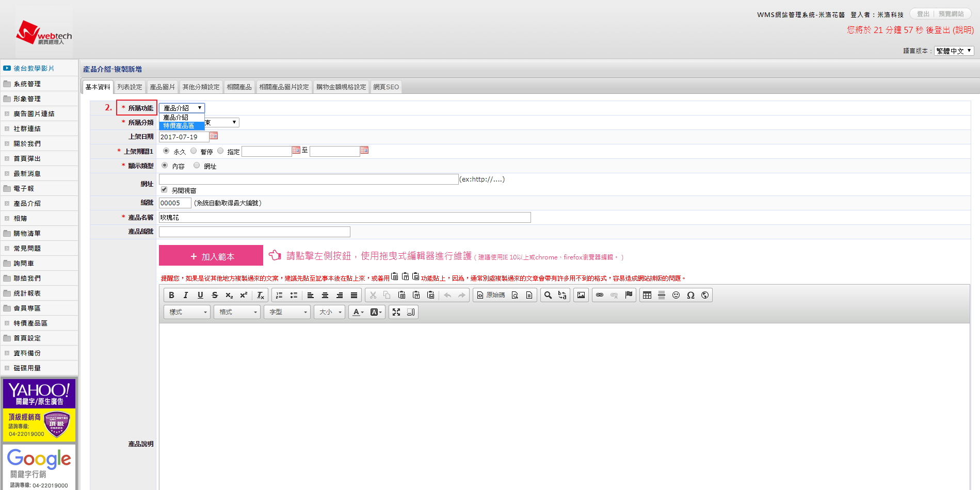Insert a smiley emoticon
This screenshot has width=980, height=490.
tap(676, 295)
